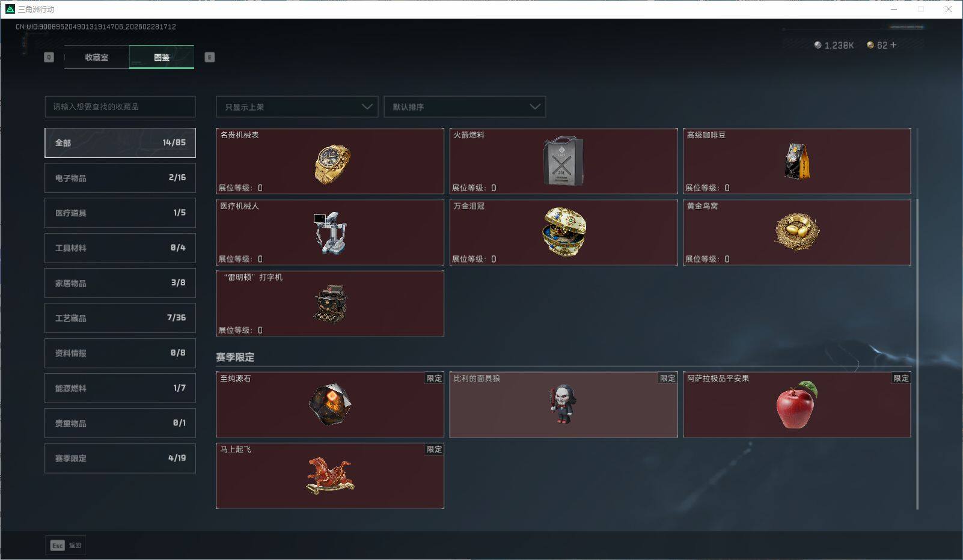Click the 阿萨拉极品平安果 red apple

coord(796,404)
